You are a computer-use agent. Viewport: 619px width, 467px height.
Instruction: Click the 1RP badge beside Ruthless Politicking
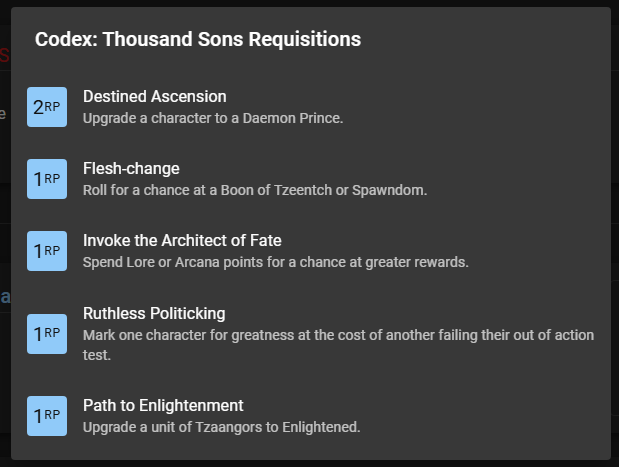pos(47,333)
